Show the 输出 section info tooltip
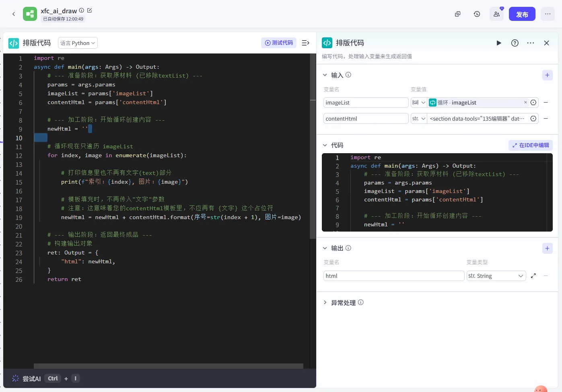 [x=348, y=248]
